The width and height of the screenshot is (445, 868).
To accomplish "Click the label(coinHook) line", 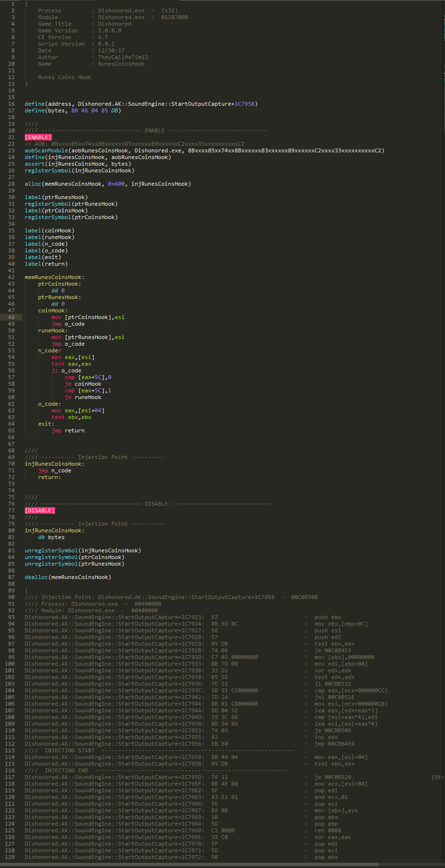I will 49,230.
